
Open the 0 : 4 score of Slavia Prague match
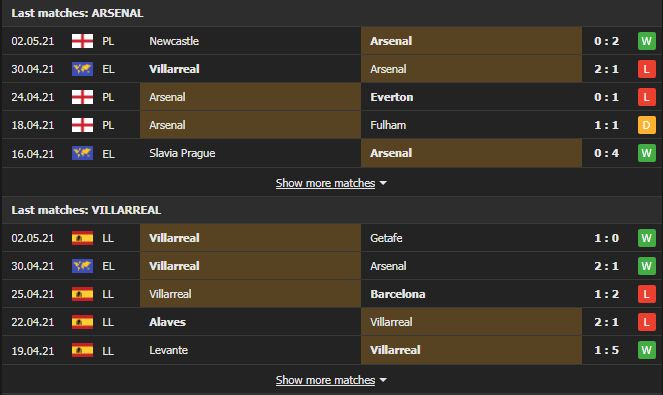click(606, 153)
